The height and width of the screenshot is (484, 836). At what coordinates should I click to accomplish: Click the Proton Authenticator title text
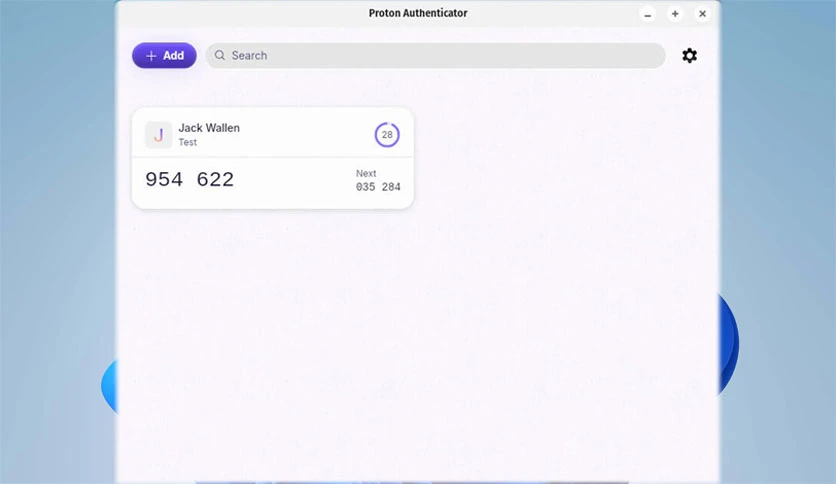click(418, 13)
